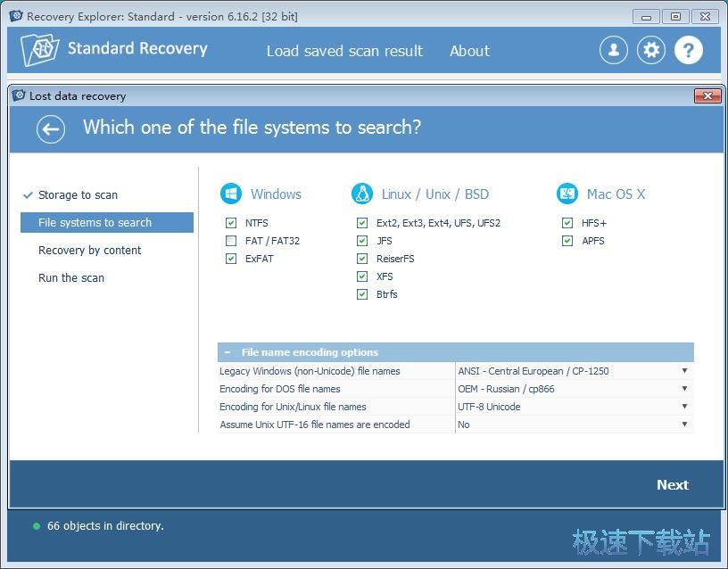Viewport: 728px width, 569px height.
Task: Close the Lost data recovery dialog
Action: [707, 95]
